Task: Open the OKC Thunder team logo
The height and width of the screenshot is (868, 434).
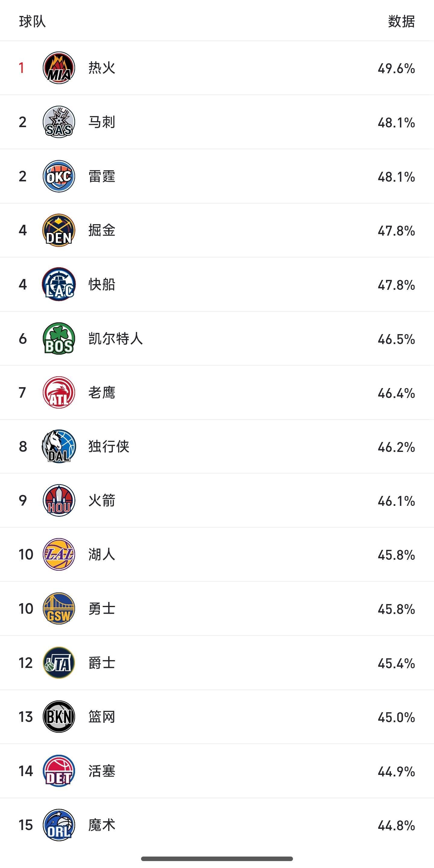Action: pyautogui.click(x=59, y=176)
